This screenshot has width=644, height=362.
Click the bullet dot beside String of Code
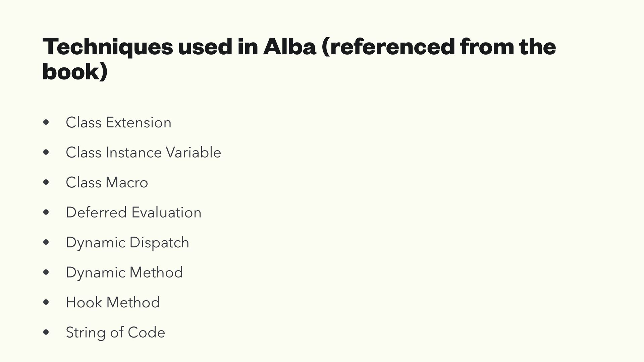point(46,333)
